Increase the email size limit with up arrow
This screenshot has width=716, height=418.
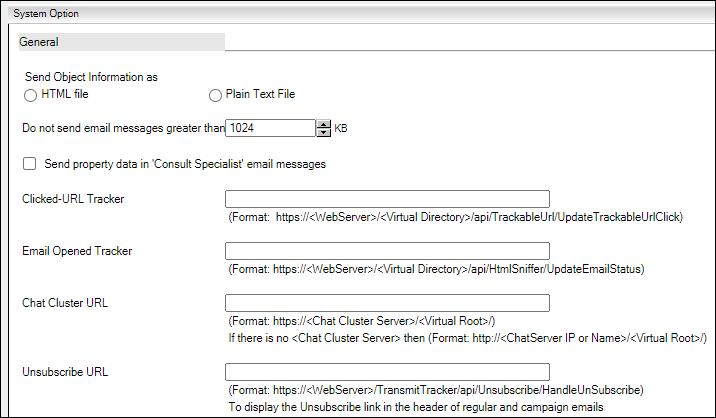point(323,124)
